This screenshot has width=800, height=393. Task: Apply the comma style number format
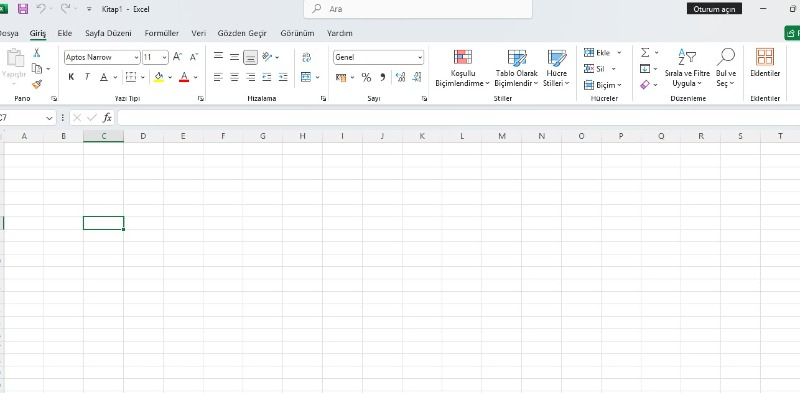click(x=383, y=77)
